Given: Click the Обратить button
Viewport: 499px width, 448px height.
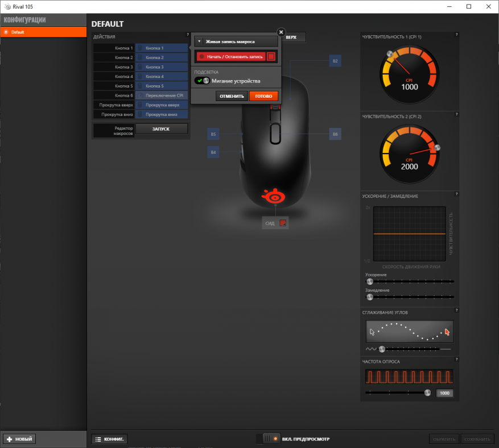Looking at the screenshot, I should tap(444, 439).
